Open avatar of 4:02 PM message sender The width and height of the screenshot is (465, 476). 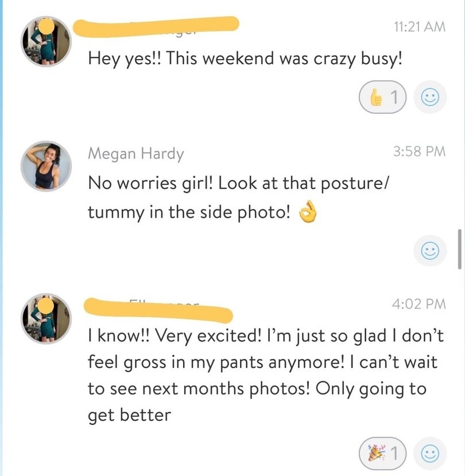[x=45, y=319]
